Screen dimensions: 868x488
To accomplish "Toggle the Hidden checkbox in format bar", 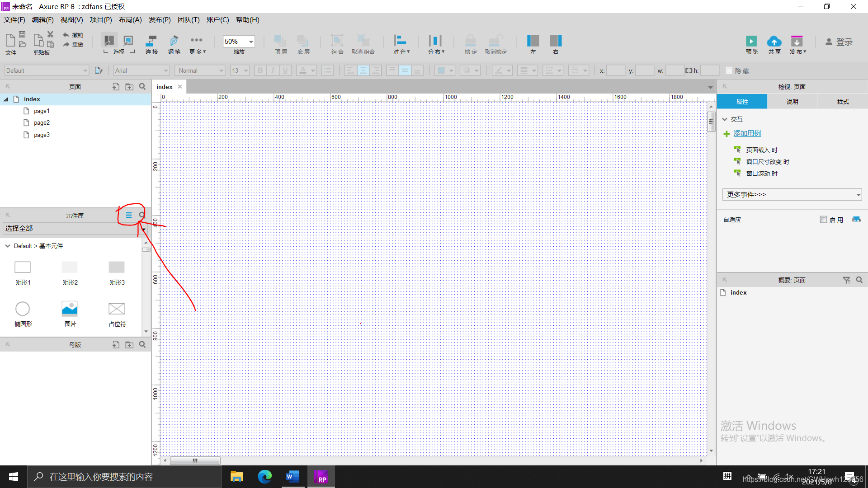I will point(729,71).
